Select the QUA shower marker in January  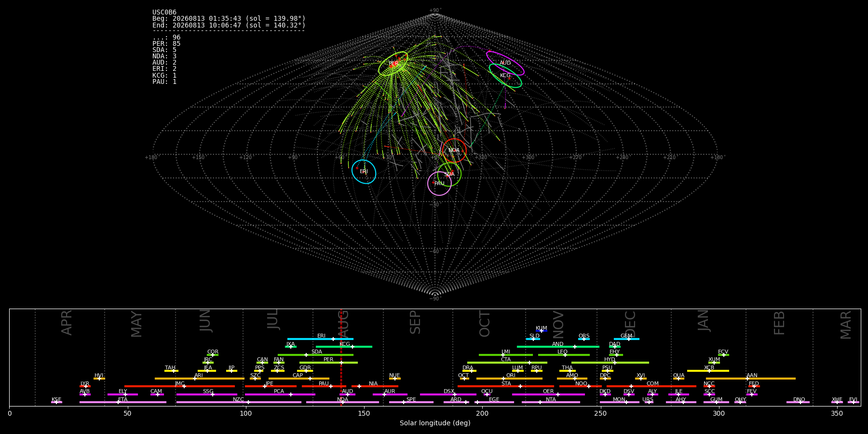[x=678, y=379]
